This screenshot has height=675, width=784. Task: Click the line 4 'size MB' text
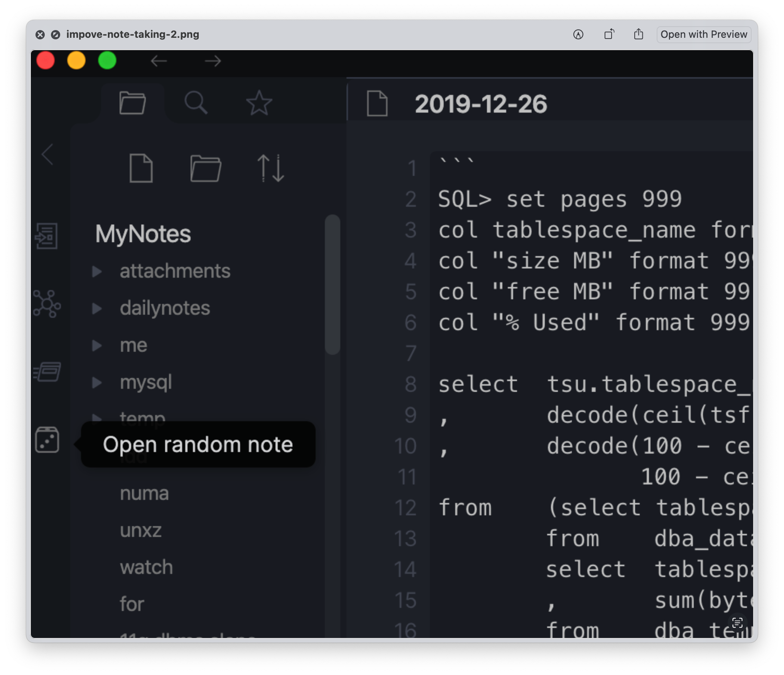pyautogui.click(x=553, y=261)
